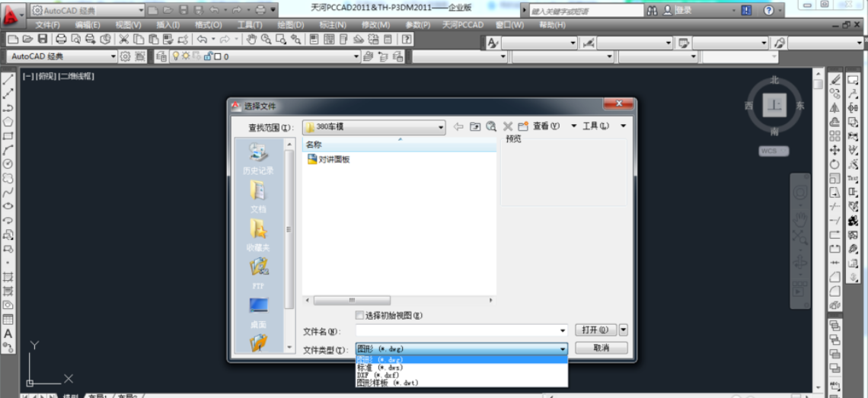Screen dimensions: 868x398
Task: Select 图形样板 (*.dwt) file type option
Action: click(388, 383)
